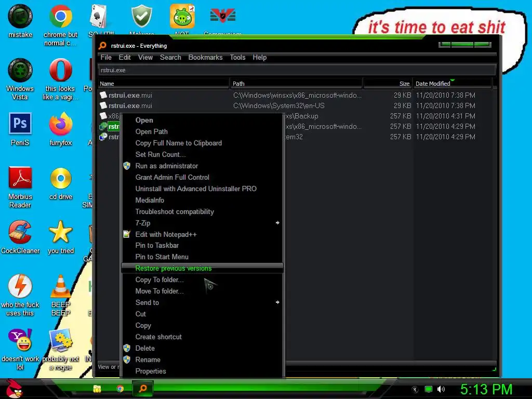Choose Grant Admin Full Control
This screenshot has height=399, width=532.
202,178
